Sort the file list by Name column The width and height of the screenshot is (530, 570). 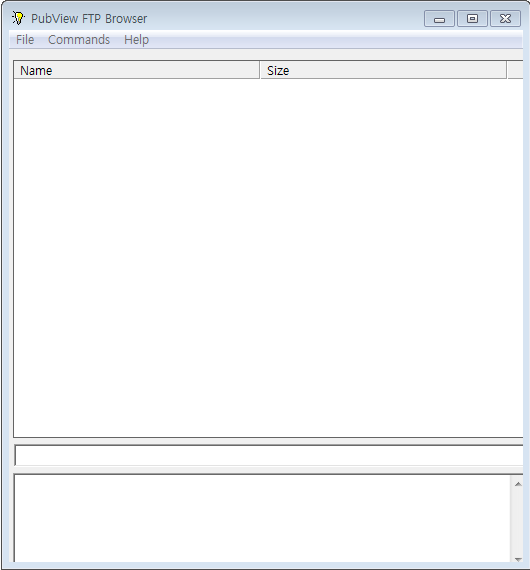[137, 70]
